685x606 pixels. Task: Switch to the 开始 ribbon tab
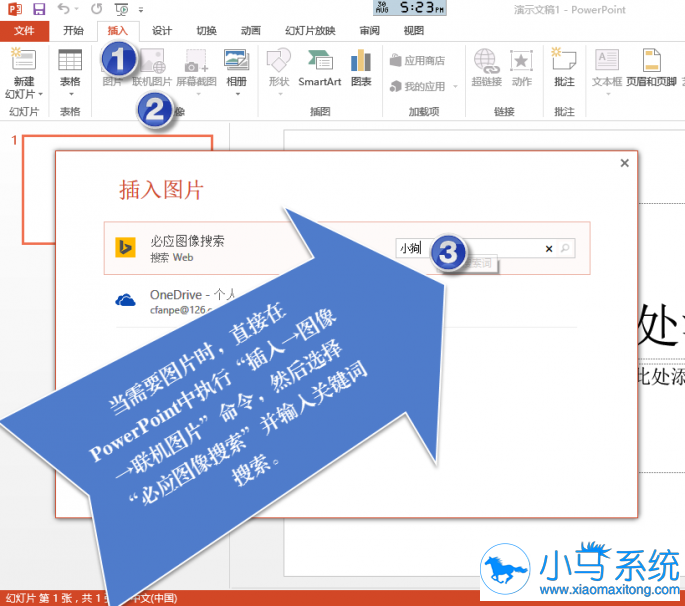click(x=73, y=31)
